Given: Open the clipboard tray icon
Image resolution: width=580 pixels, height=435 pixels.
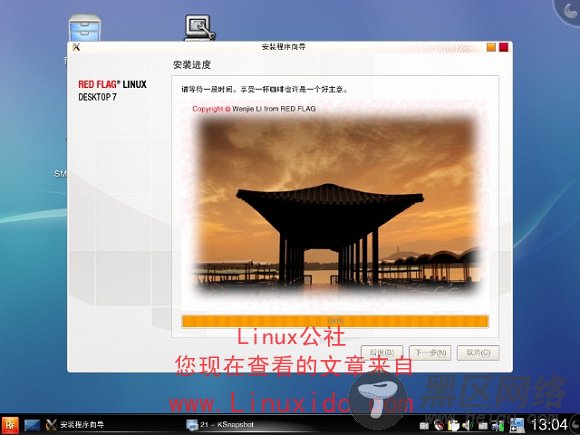Looking at the screenshot, I should pyautogui.click(x=453, y=425).
